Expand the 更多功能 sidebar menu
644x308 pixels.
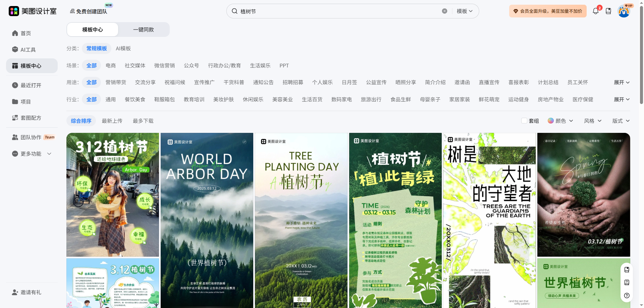[x=32, y=154]
